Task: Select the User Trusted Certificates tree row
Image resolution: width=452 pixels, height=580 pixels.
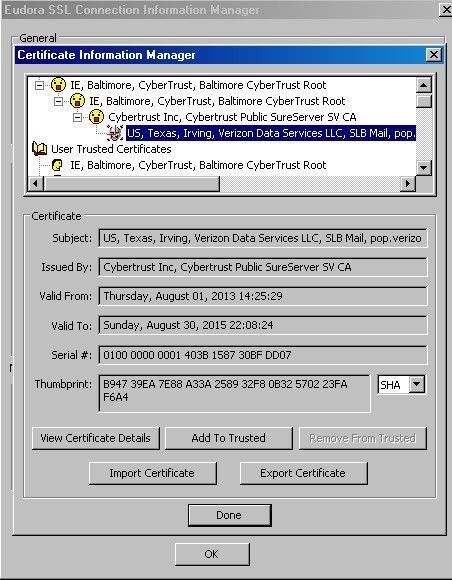Action: pyautogui.click(x=111, y=149)
